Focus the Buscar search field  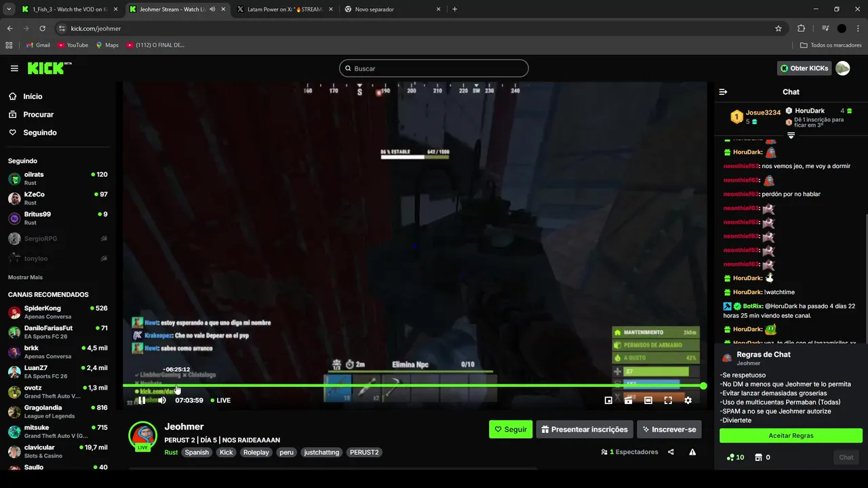[x=434, y=68]
